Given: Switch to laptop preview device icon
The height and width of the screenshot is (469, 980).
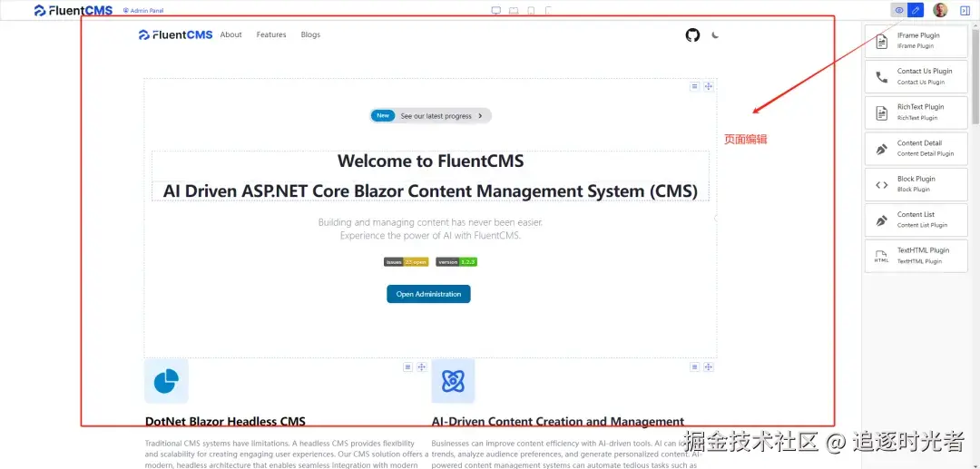Looking at the screenshot, I should 514,11.
